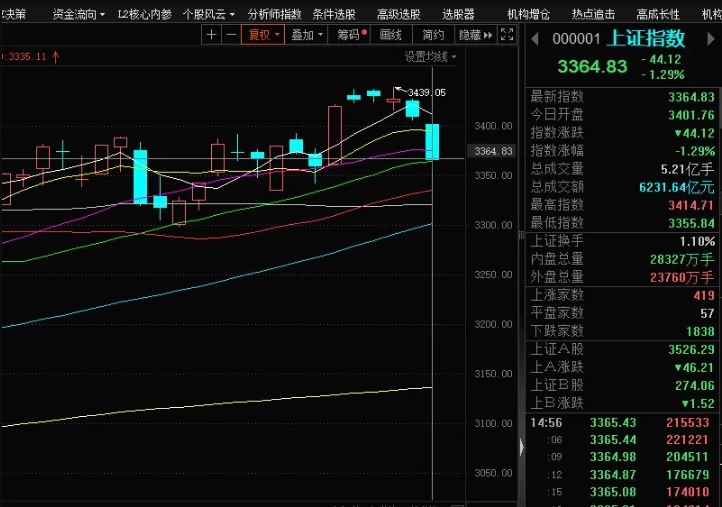Viewport: 722px width, 507px height.
Task: Expand the 资金流向 menu
Action: (79, 15)
